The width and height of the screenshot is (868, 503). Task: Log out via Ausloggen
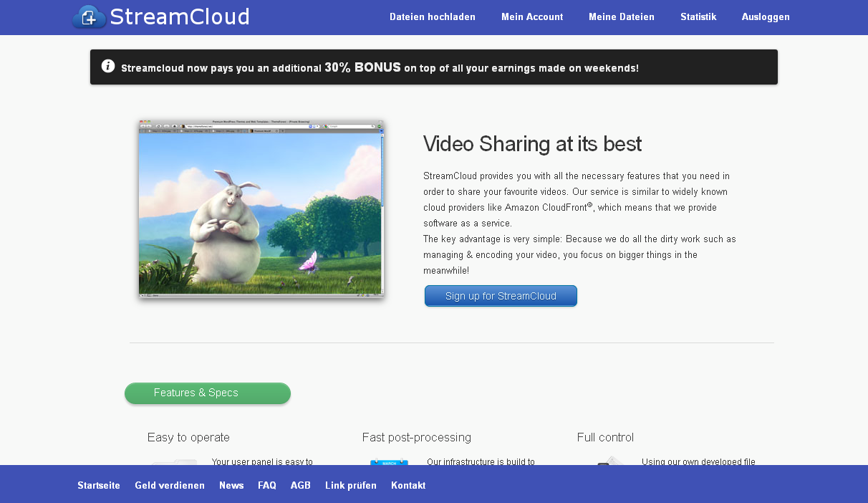(766, 17)
